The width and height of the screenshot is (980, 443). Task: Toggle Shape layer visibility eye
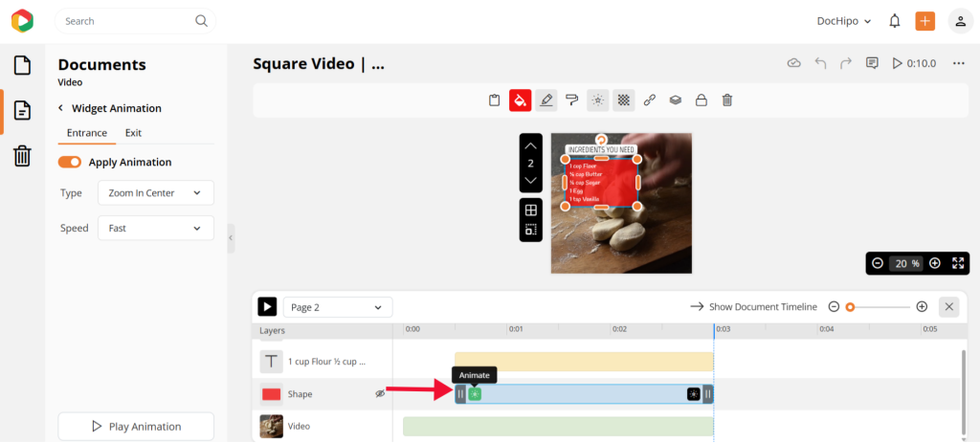[x=380, y=393]
